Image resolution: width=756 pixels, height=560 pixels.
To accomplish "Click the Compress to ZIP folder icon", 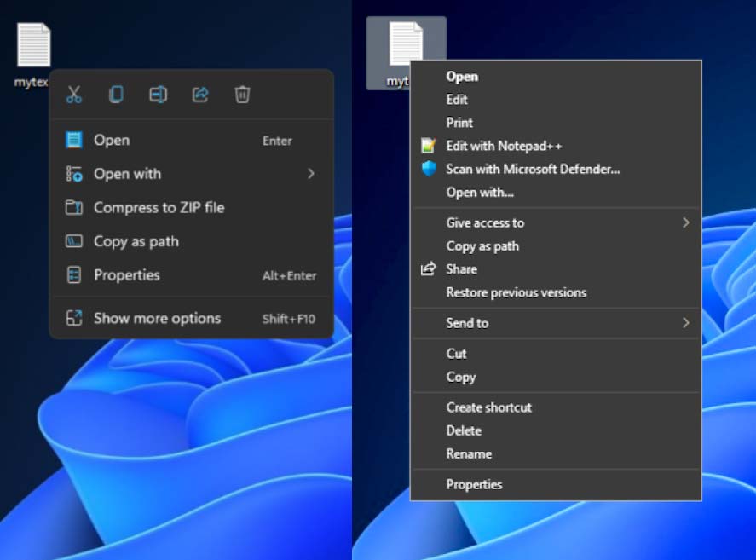I will point(74,207).
